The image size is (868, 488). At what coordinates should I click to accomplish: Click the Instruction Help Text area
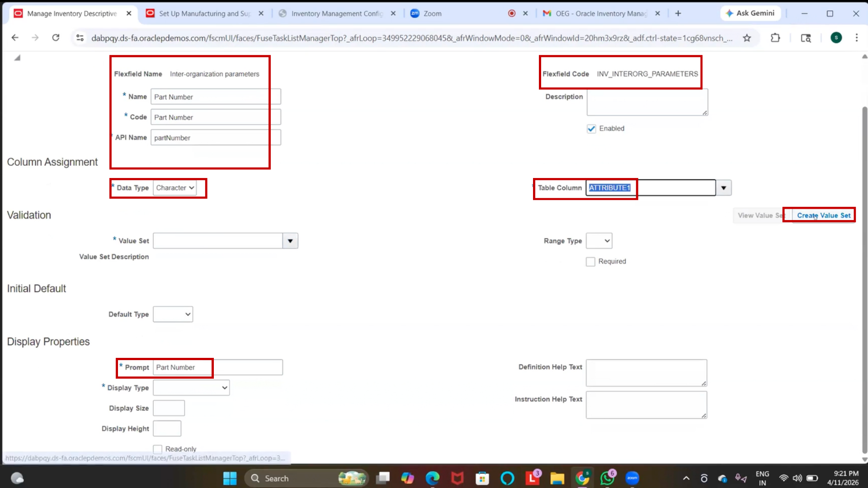click(646, 405)
